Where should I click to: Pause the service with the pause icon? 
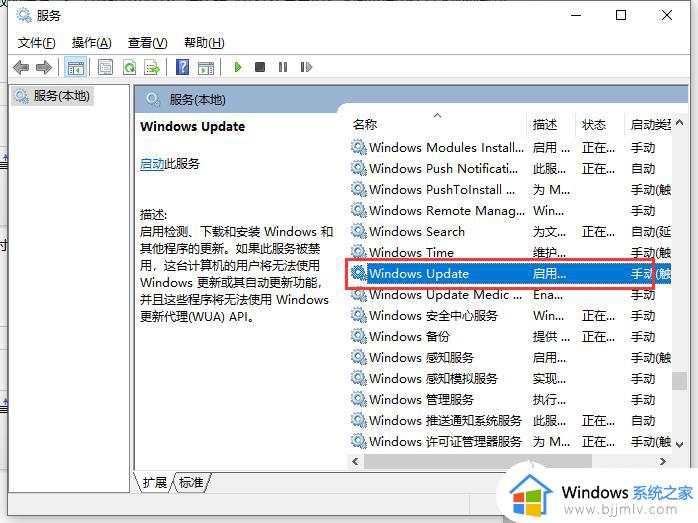click(283, 67)
